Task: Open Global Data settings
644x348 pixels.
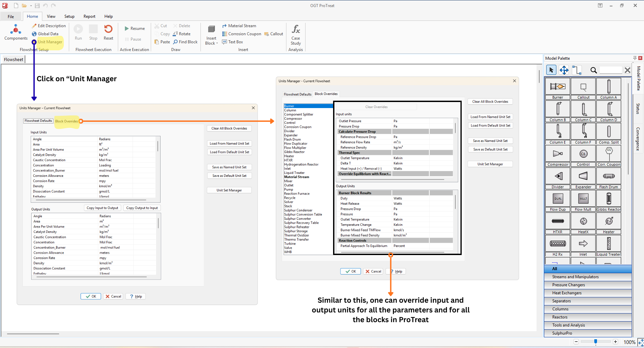Action: pos(45,34)
